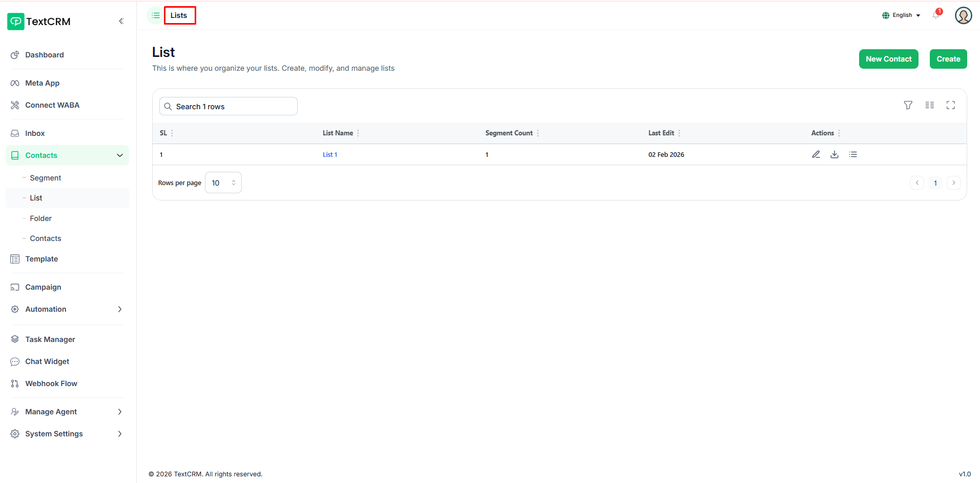Go to Segment in the sidebar
The width and height of the screenshot is (980, 483).
tap(46, 178)
